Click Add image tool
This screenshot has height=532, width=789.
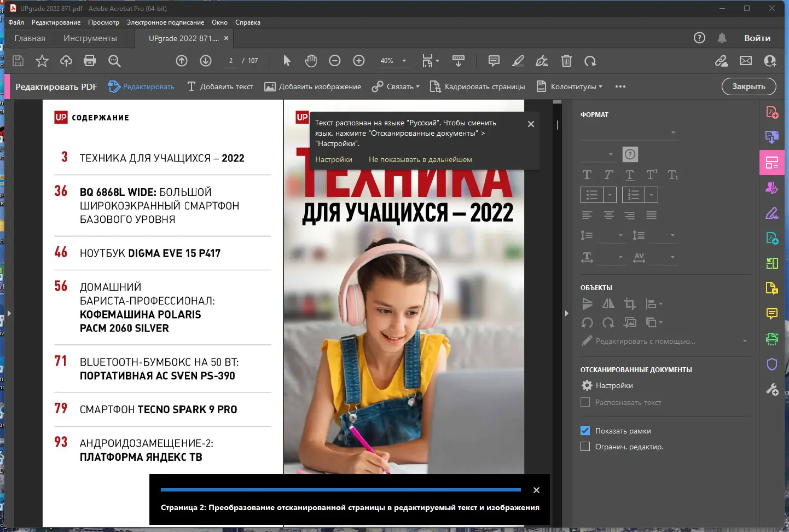(313, 86)
